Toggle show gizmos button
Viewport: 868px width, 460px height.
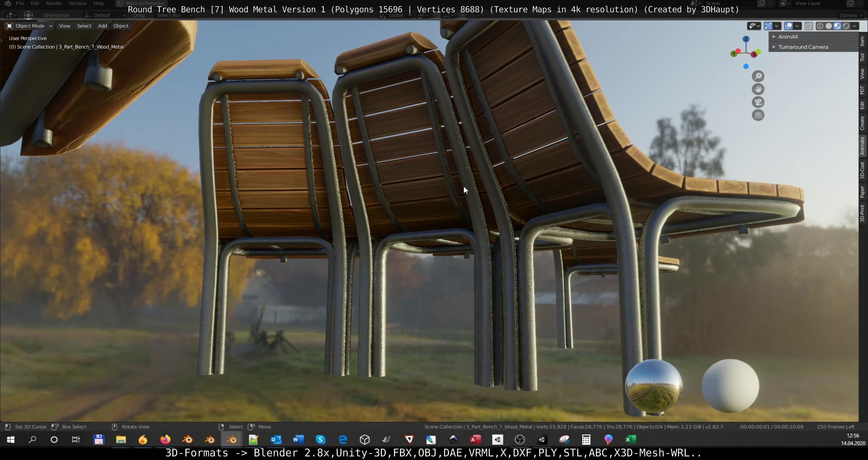768,26
